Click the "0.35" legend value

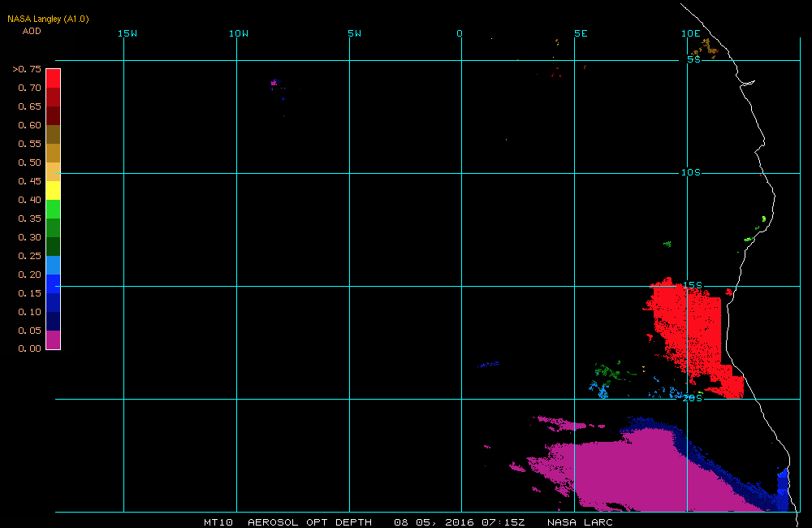pos(29,219)
